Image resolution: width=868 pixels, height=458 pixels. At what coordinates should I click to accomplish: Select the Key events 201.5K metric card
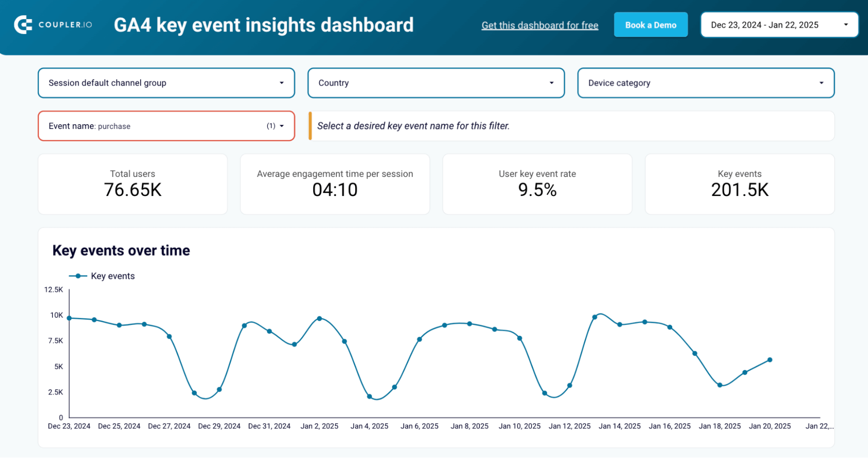click(739, 184)
